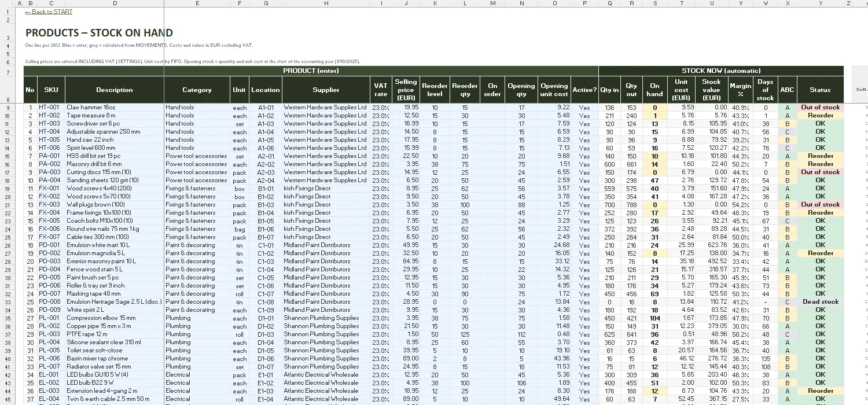Select the Qty in heading cell
The height and width of the screenshot is (405, 868).
coord(609,90)
